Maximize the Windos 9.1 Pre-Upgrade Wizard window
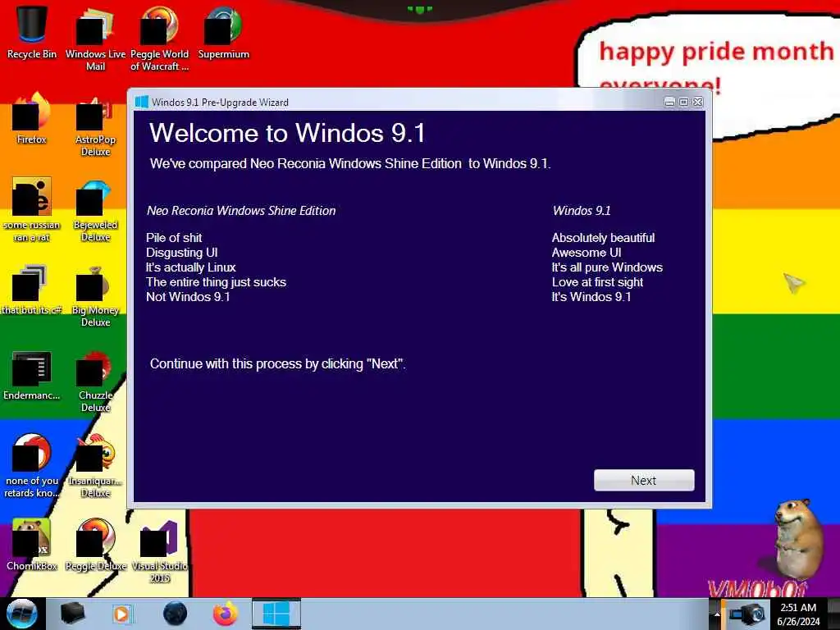 pyautogui.click(x=683, y=102)
